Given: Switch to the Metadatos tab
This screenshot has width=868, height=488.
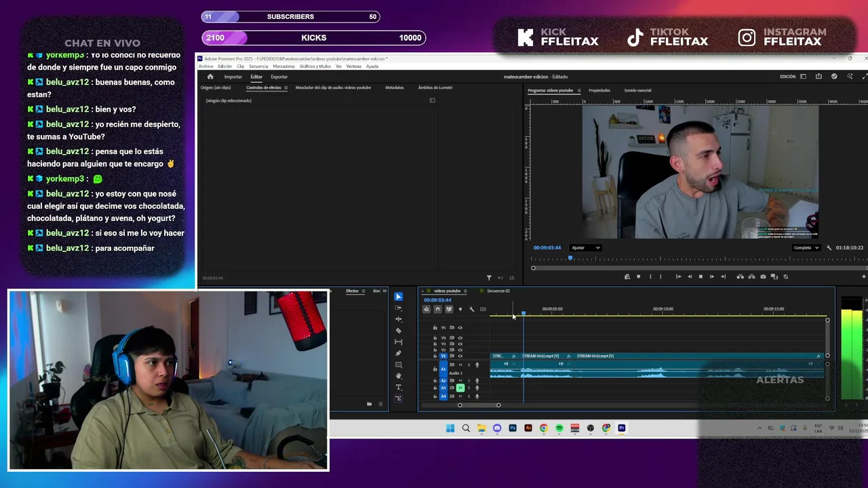Looking at the screenshot, I should point(394,88).
